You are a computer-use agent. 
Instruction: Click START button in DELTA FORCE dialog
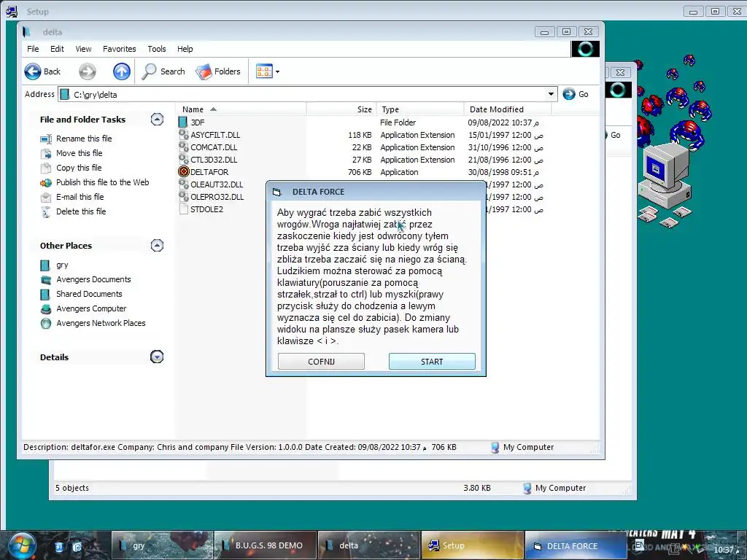(x=432, y=362)
